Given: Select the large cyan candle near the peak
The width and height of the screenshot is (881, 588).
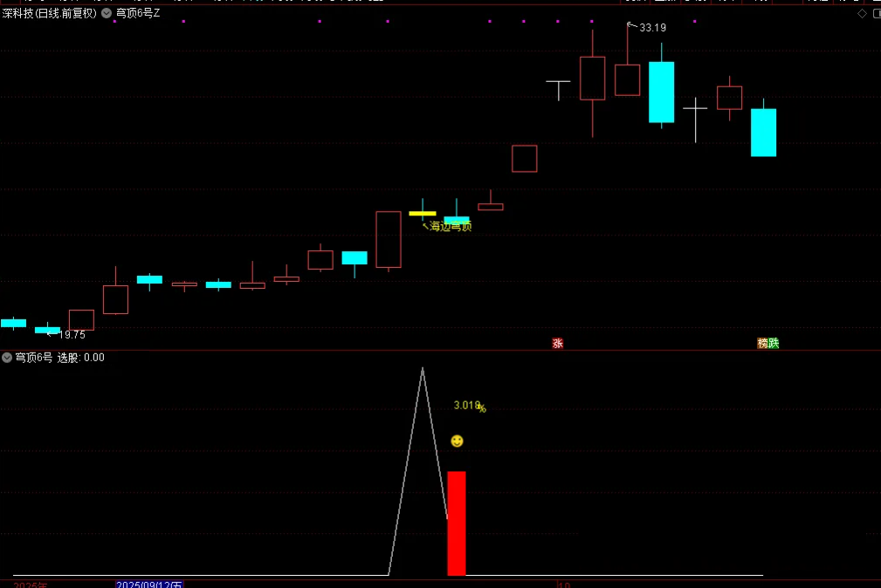Looking at the screenshot, I should point(661,92).
